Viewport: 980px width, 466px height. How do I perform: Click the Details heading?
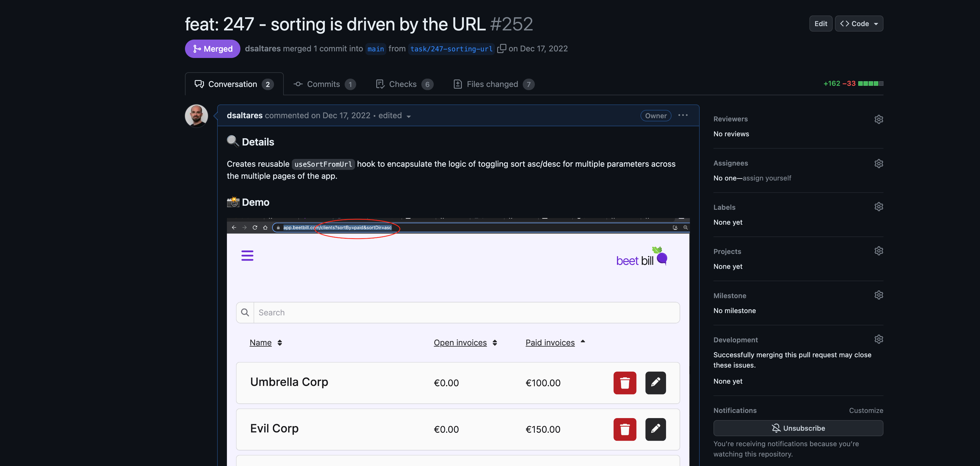click(258, 142)
